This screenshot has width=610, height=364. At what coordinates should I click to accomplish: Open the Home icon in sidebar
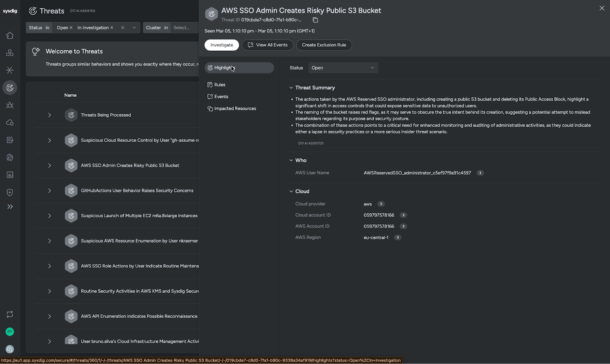(x=10, y=35)
